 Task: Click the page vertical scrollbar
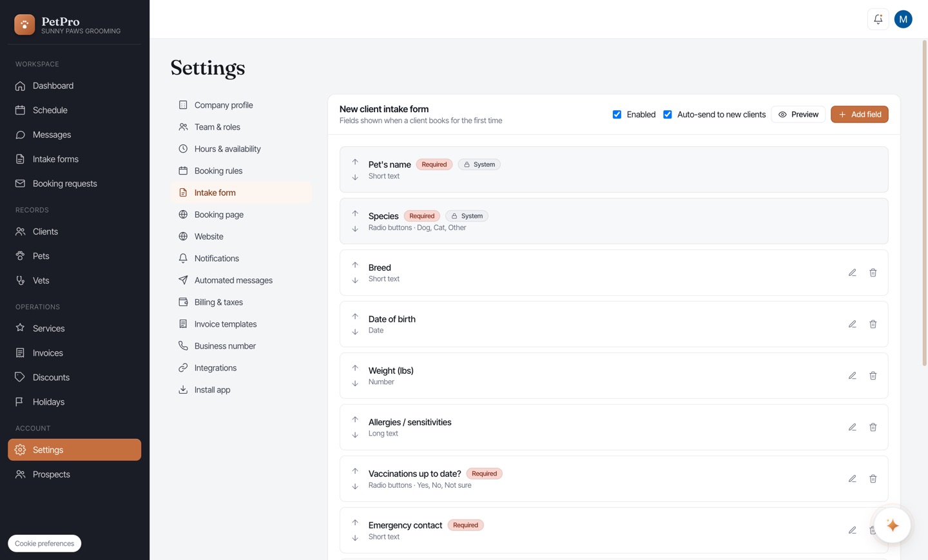924,204
